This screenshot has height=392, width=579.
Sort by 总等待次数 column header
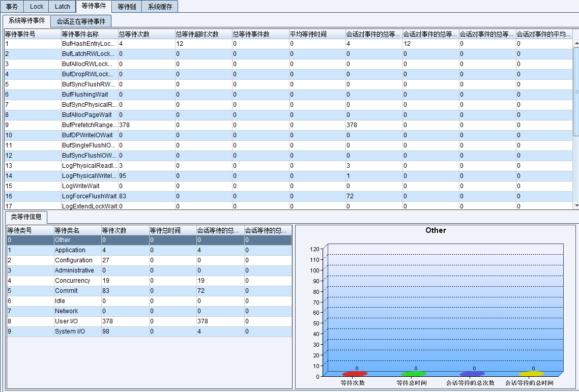click(146, 34)
